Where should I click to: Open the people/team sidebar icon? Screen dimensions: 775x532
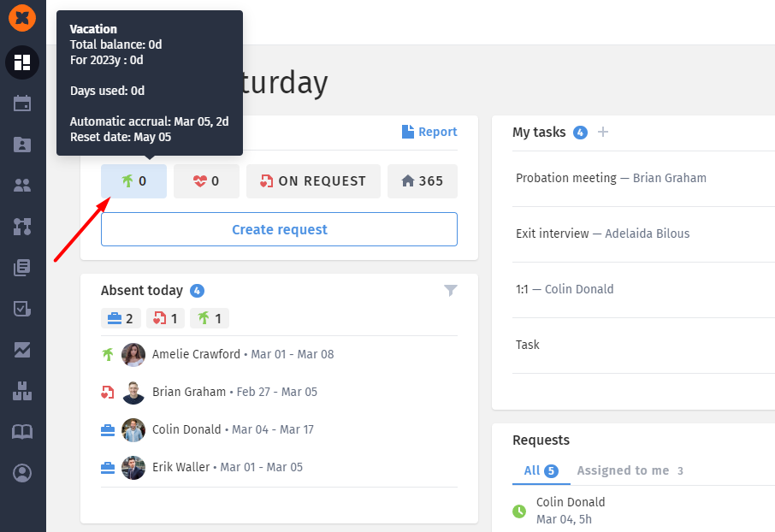click(x=22, y=186)
